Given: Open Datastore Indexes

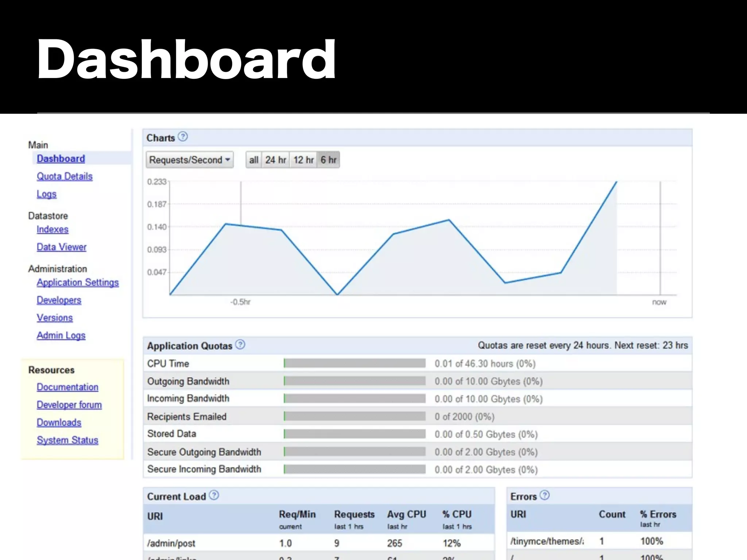Looking at the screenshot, I should [53, 229].
